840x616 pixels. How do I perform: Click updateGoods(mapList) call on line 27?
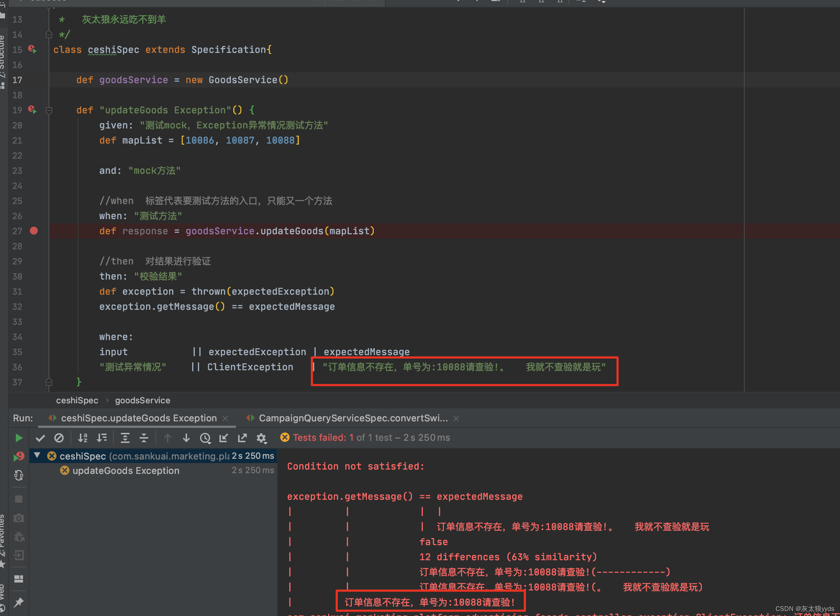click(x=317, y=231)
